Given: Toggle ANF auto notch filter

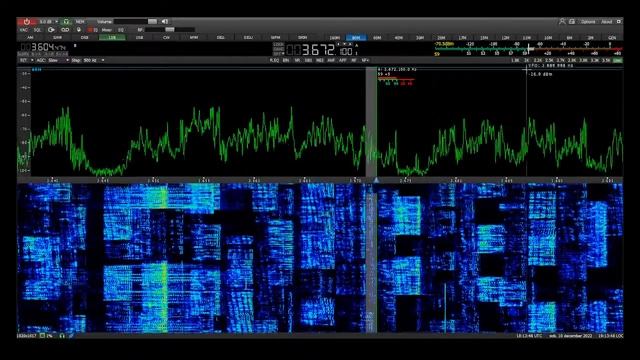Looking at the screenshot, I should pos(331,60).
